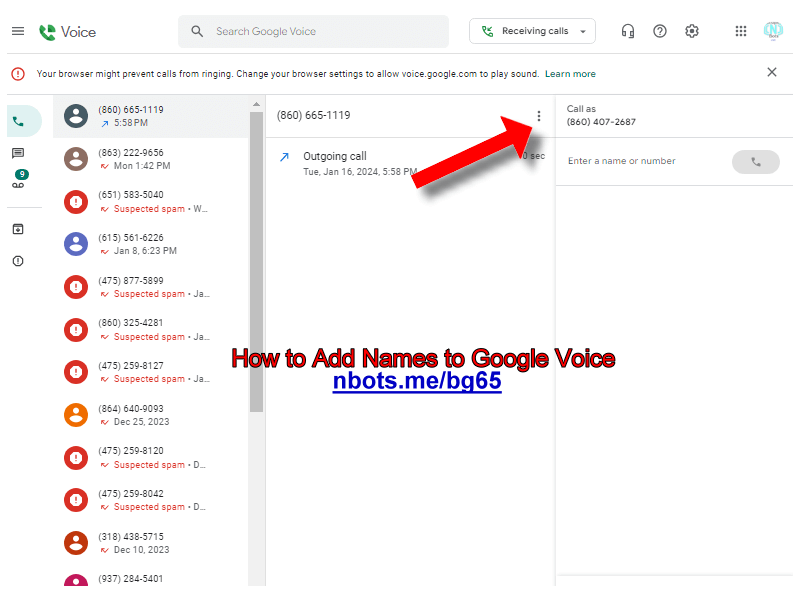Open the Spam section in sidebar

point(18,261)
